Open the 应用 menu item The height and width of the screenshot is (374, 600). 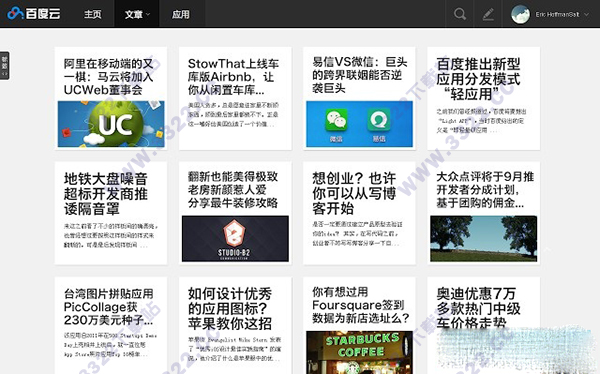[181, 14]
